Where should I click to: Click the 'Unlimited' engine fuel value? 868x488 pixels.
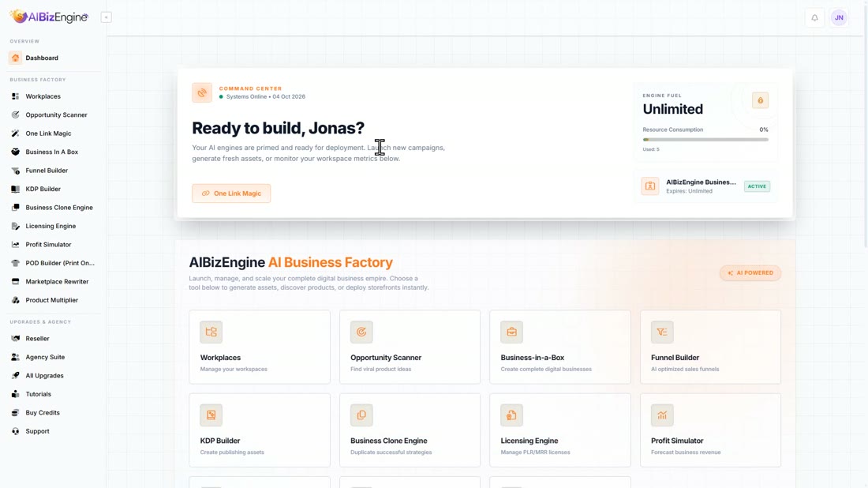[672, 109]
